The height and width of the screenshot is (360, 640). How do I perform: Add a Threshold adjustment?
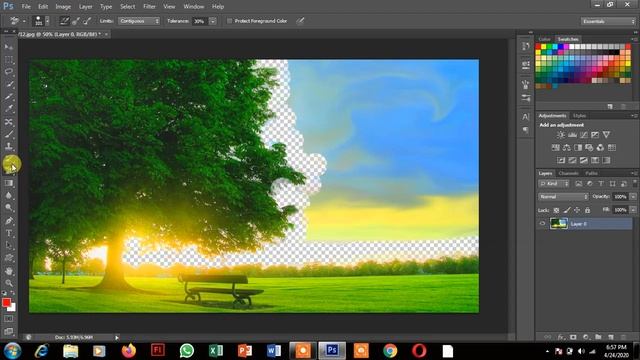(584, 160)
